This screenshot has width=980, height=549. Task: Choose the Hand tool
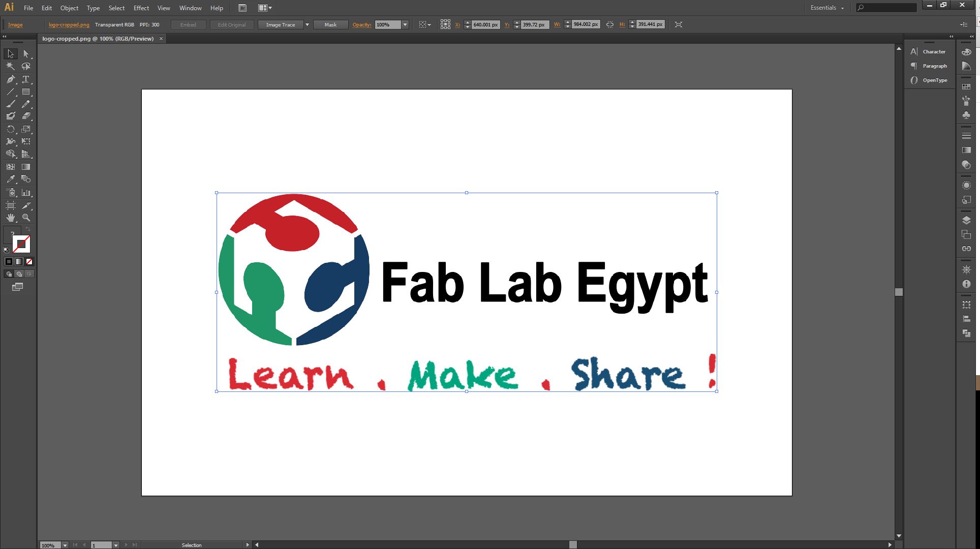10,218
